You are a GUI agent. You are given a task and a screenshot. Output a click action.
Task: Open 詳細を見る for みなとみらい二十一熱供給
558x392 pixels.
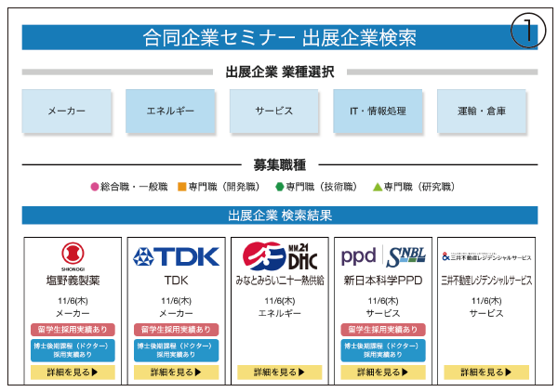click(280, 372)
